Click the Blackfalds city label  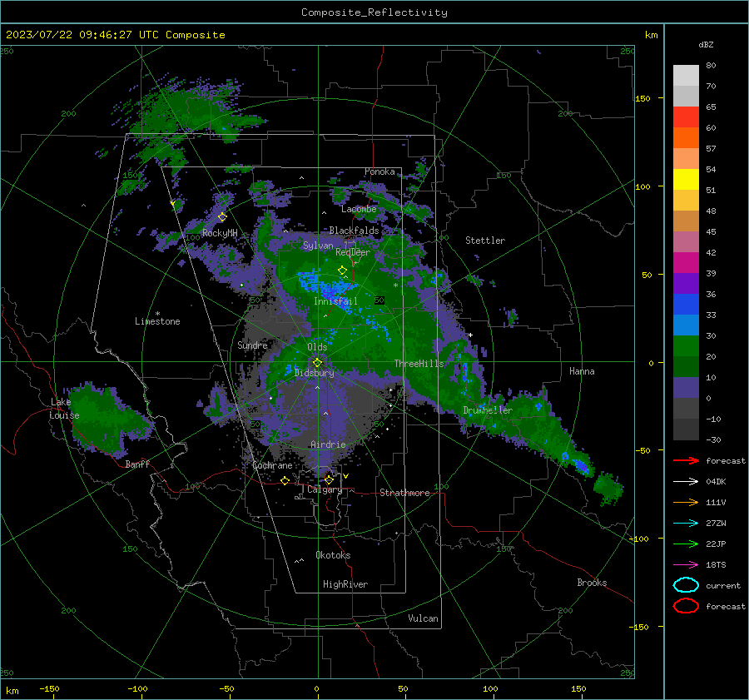[x=354, y=231]
